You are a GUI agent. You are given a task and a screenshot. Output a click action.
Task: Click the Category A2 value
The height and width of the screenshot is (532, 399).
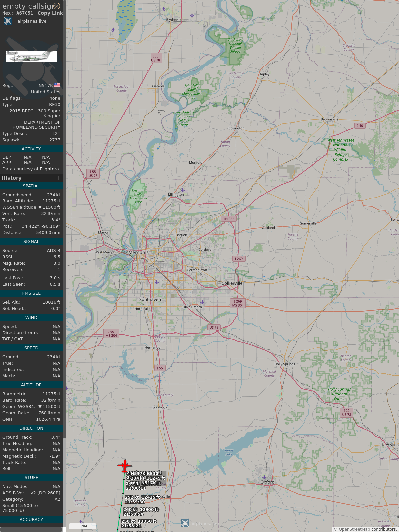point(57,499)
